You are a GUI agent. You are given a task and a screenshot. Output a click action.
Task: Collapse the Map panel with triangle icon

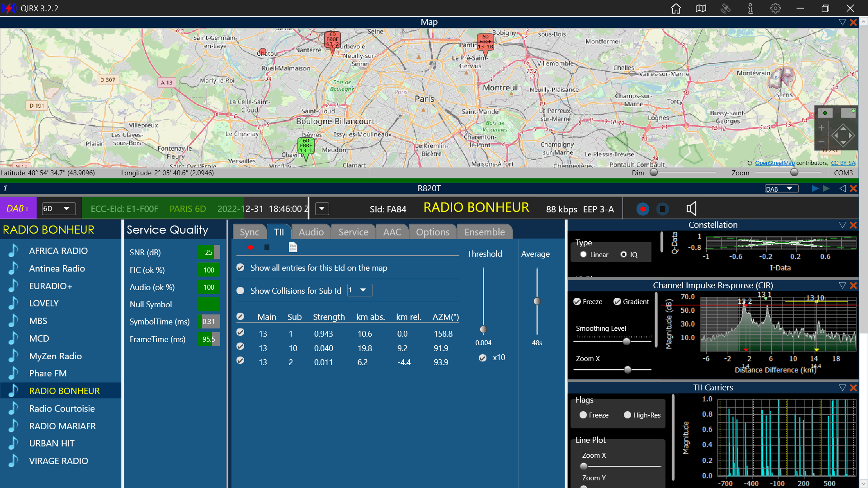[842, 22]
